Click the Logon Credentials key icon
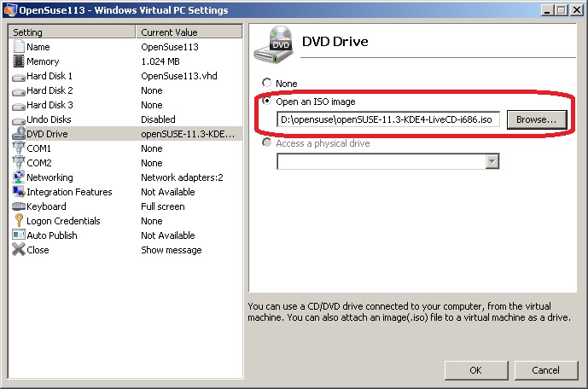588x389 pixels. click(x=19, y=220)
